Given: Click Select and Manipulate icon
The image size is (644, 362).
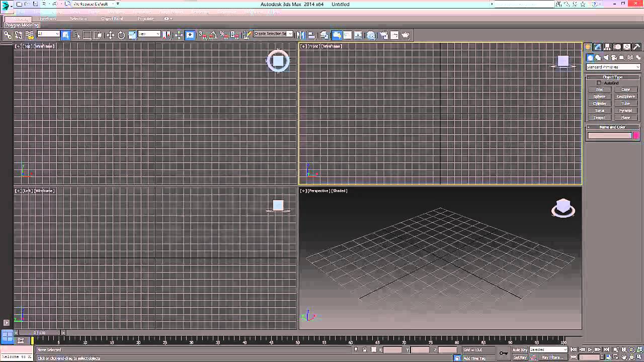Looking at the screenshot, I should pos(179,35).
